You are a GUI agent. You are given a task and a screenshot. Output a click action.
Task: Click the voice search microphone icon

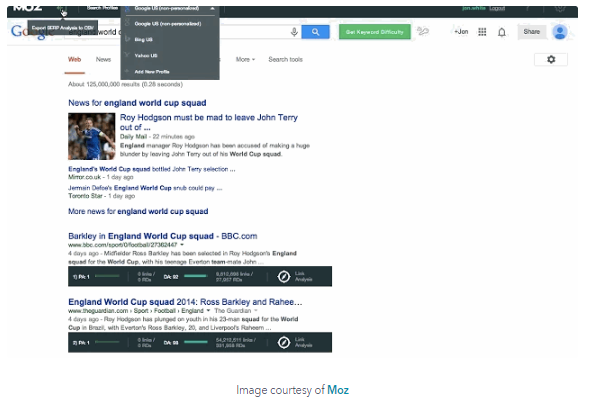[x=294, y=32]
